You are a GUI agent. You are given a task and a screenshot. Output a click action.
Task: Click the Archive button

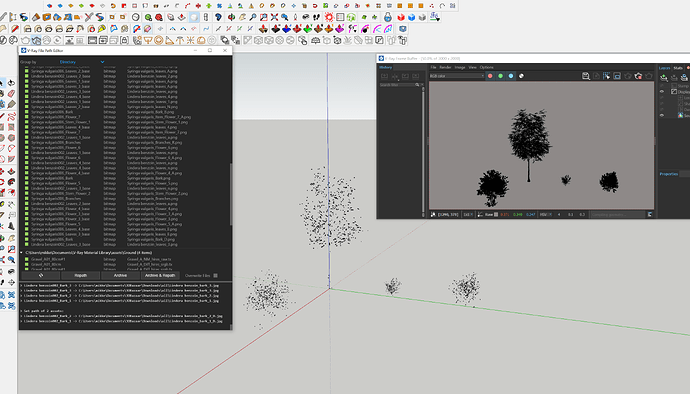coord(120,276)
